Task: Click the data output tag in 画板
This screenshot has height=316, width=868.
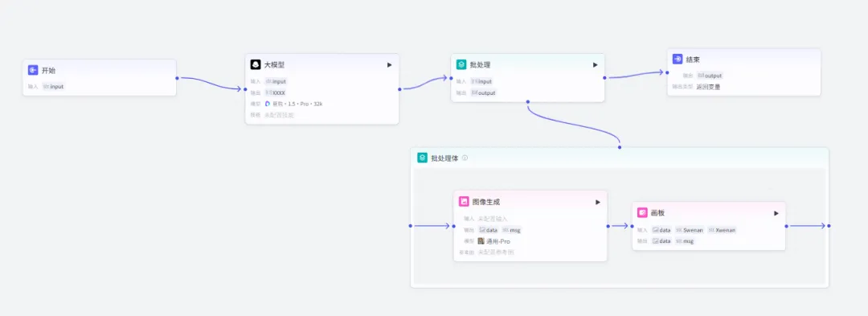Action: point(662,241)
